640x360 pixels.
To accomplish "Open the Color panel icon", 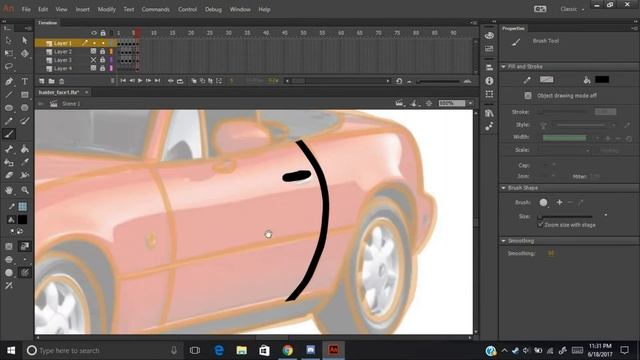I will (489, 36).
